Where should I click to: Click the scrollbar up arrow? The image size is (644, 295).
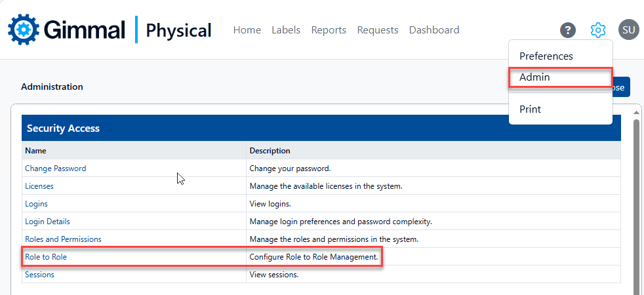pos(637,112)
